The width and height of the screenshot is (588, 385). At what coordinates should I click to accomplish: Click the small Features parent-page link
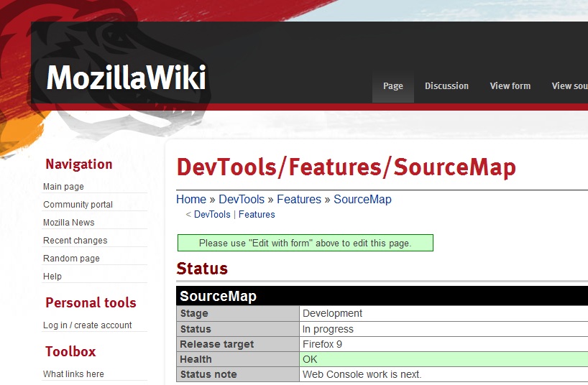[257, 215]
